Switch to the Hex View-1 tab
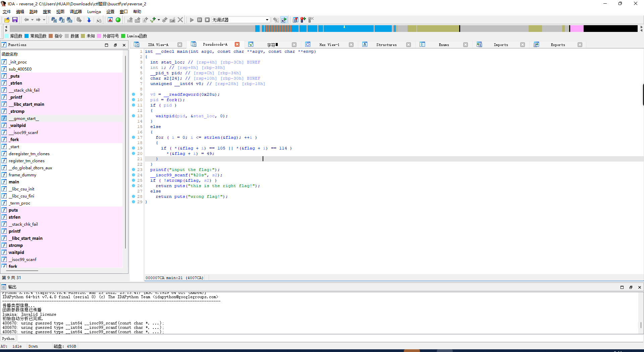 point(329,45)
